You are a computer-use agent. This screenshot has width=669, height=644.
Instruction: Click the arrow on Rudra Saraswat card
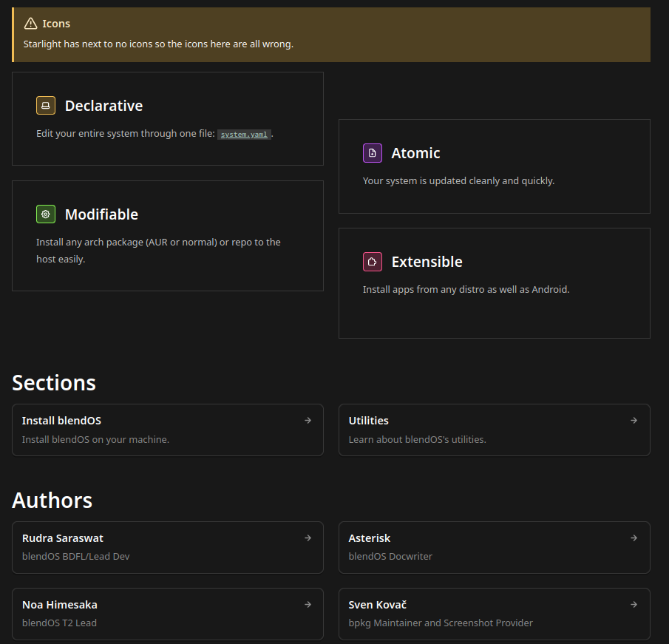tap(308, 538)
